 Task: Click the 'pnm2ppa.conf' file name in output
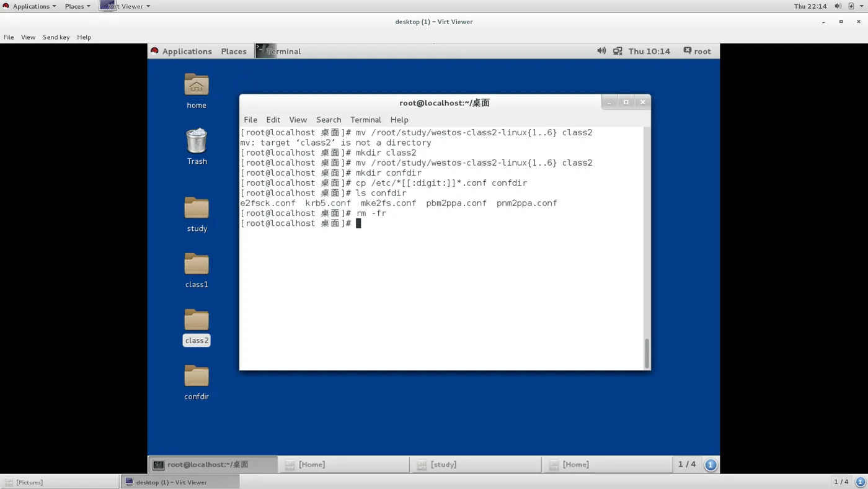click(527, 203)
